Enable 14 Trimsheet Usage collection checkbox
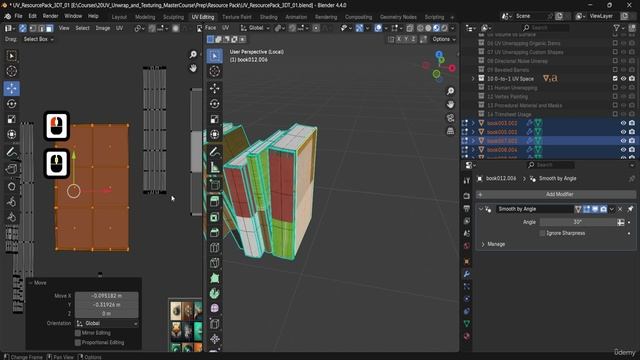 pyautogui.click(x=615, y=114)
